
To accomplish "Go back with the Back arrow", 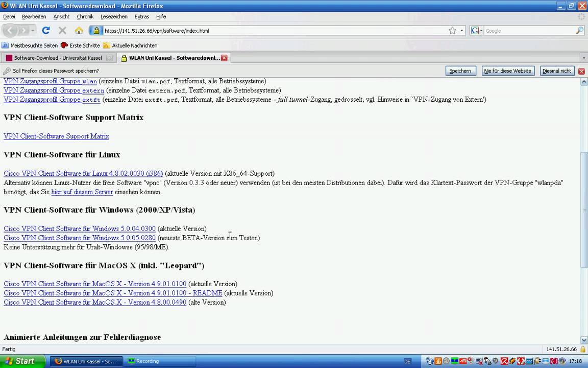I will point(11,31).
